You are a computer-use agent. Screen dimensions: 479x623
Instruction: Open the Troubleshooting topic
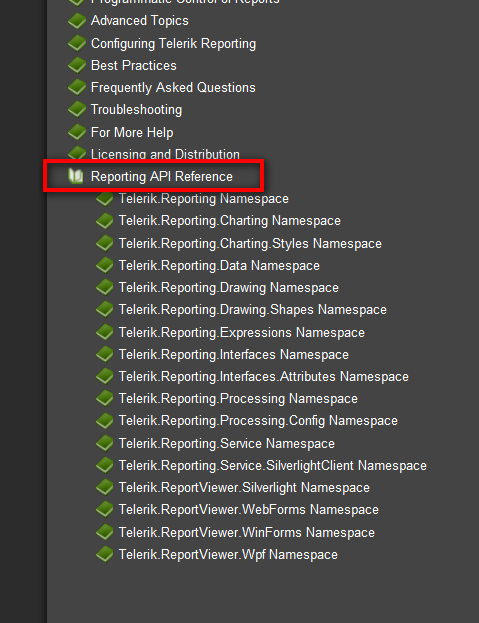click(137, 110)
